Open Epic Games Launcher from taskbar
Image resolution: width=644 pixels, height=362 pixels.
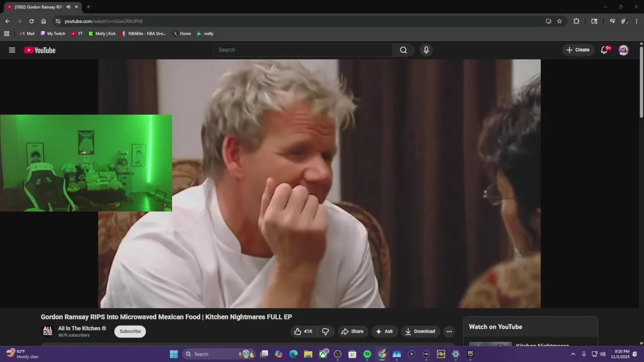tap(470, 354)
